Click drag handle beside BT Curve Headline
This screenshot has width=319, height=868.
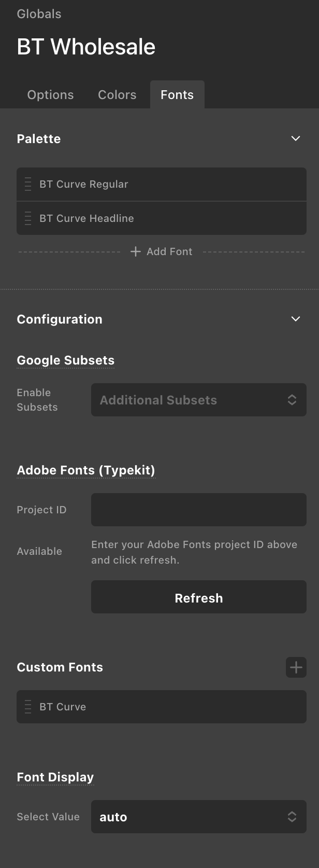coord(28,218)
